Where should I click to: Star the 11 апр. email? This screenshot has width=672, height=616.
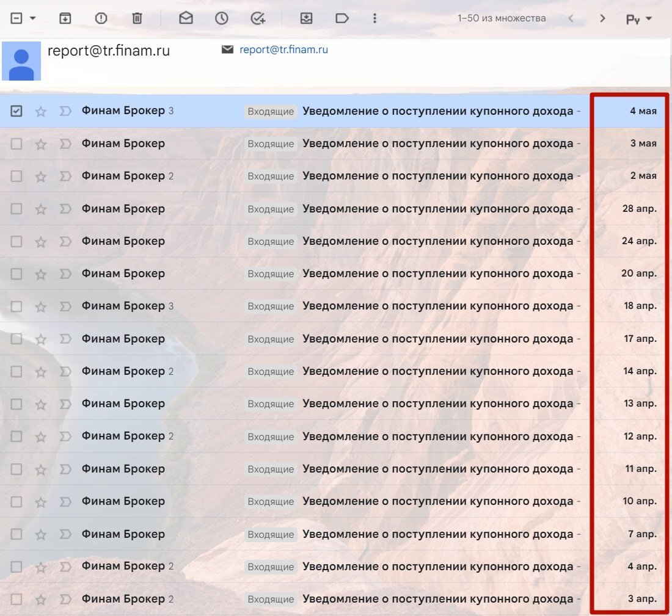(x=41, y=470)
